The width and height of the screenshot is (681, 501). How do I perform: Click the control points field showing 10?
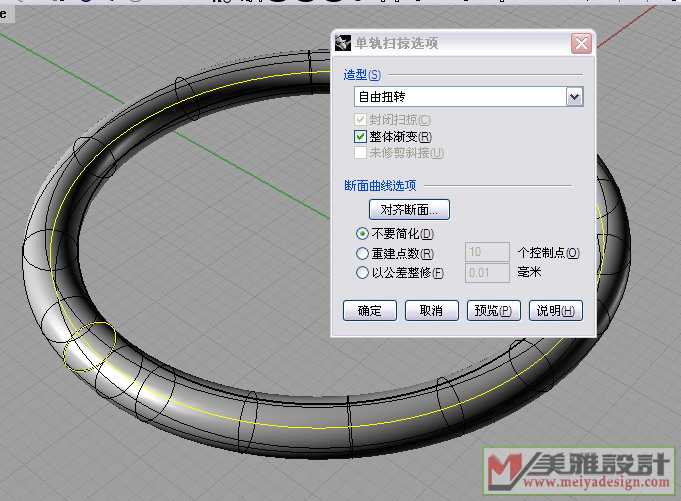tap(487, 252)
